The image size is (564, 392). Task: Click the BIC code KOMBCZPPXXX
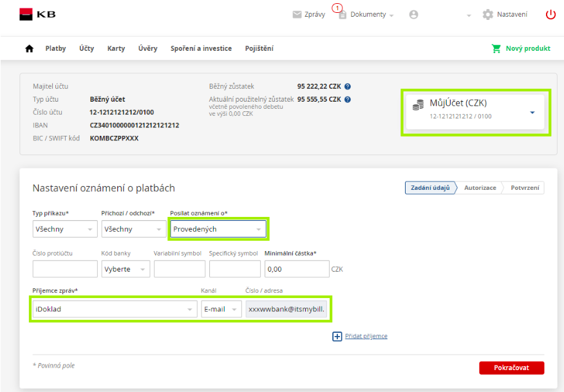click(114, 138)
